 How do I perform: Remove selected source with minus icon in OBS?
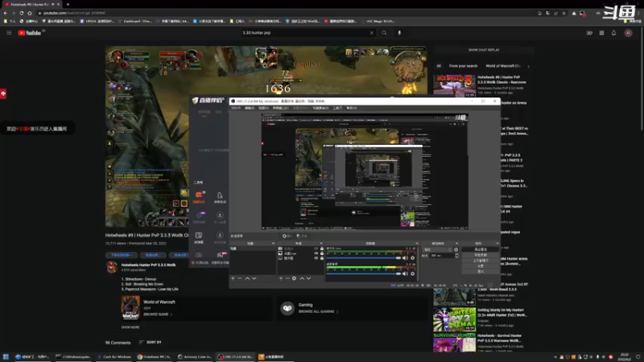click(287, 278)
